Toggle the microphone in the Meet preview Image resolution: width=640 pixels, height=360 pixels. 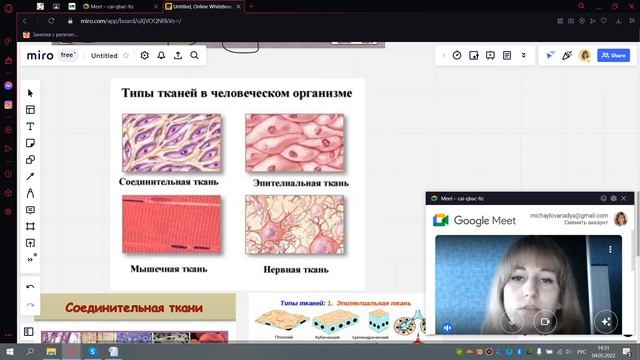pos(512,322)
